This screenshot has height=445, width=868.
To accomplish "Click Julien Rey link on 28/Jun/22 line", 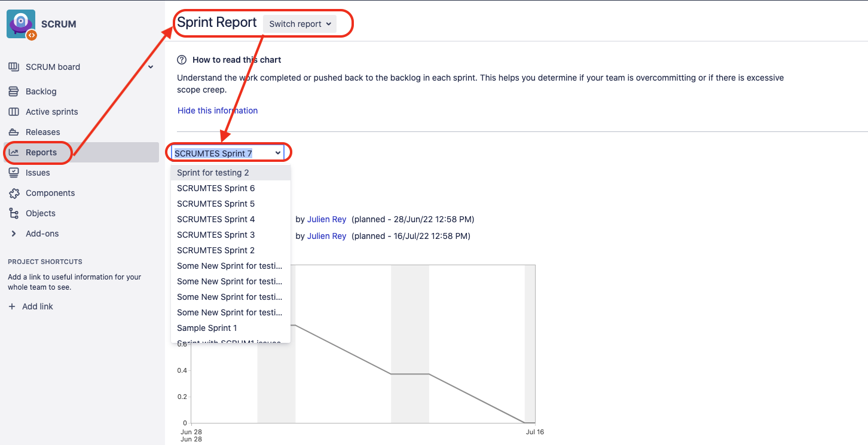I will (x=326, y=219).
